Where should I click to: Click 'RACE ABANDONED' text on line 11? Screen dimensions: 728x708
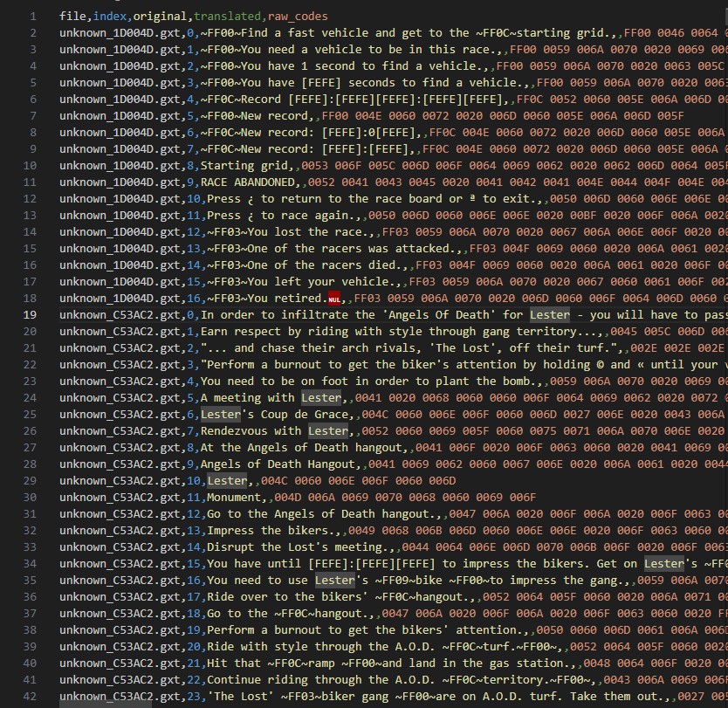pos(247,182)
